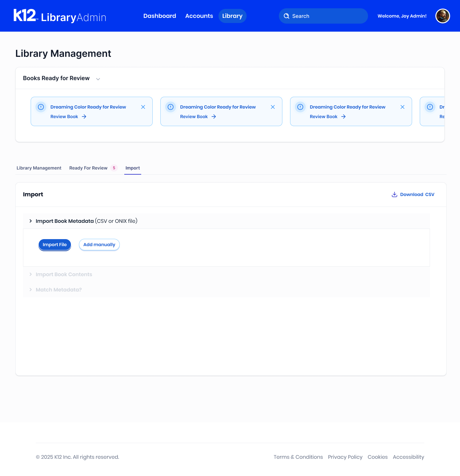Open the Privacy Policy footer link
The width and height of the screenshot is (460, 476).
tap(345, 457)
